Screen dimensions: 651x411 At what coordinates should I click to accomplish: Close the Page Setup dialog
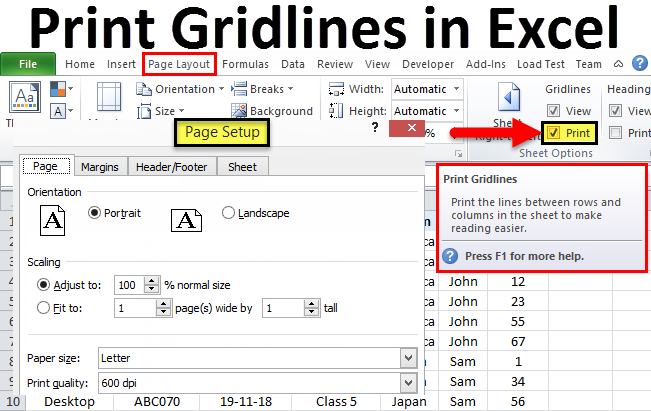(x=407, y=130)
